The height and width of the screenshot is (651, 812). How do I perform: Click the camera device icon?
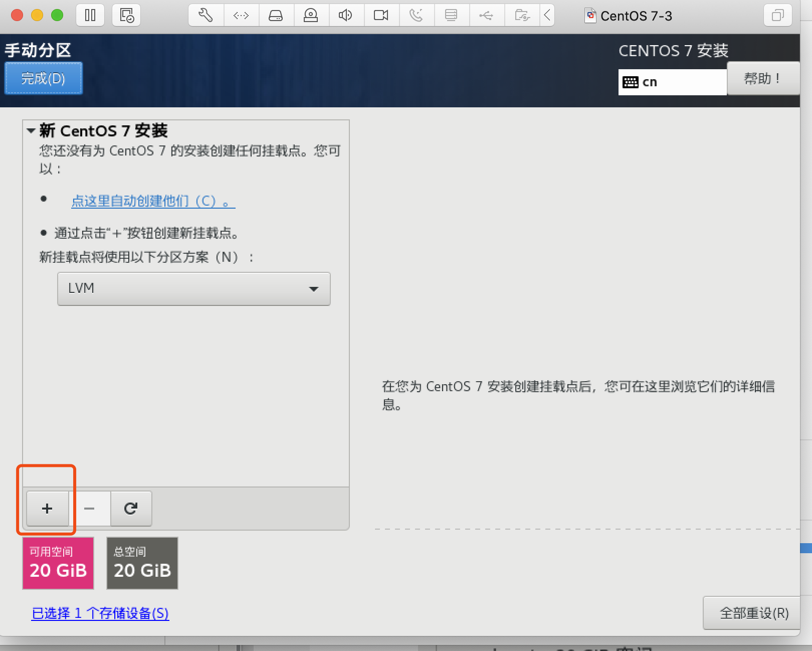(381, 16)
